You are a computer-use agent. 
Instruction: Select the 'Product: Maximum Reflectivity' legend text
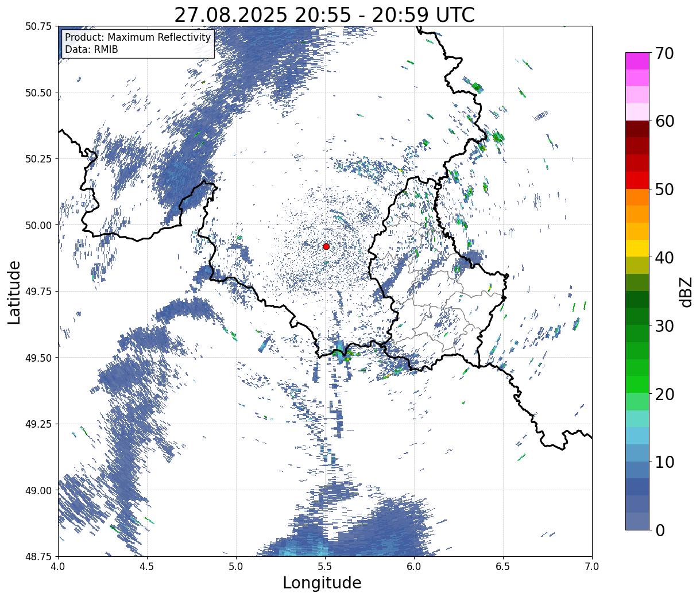pyautogui.click(x=138, y=37)
